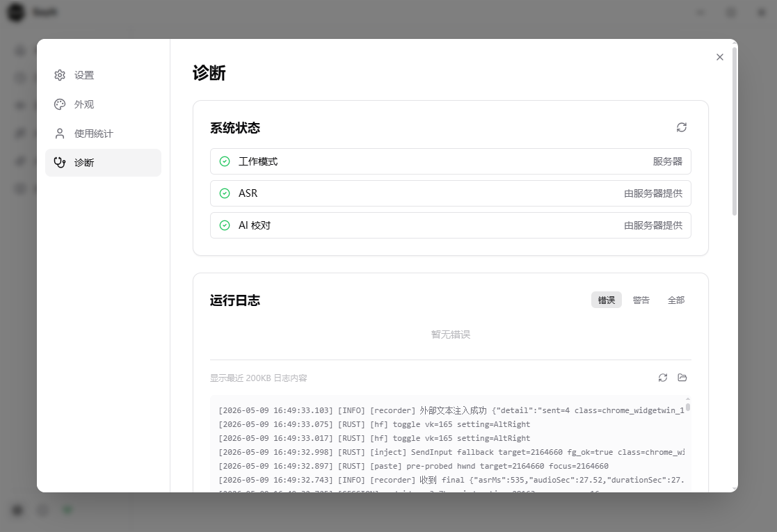Screen dimensions: 777x532
Task: Open the 设置 settings section
Action: click(103, 75)
